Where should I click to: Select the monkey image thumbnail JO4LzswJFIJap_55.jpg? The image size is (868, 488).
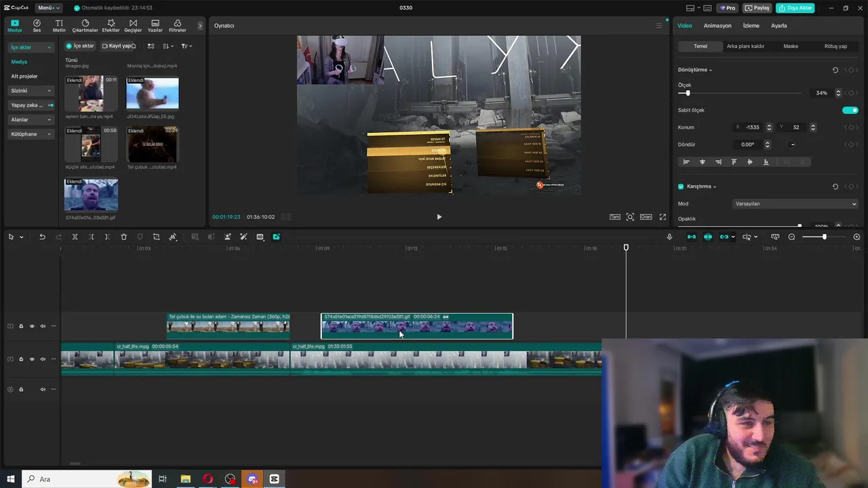152,94
